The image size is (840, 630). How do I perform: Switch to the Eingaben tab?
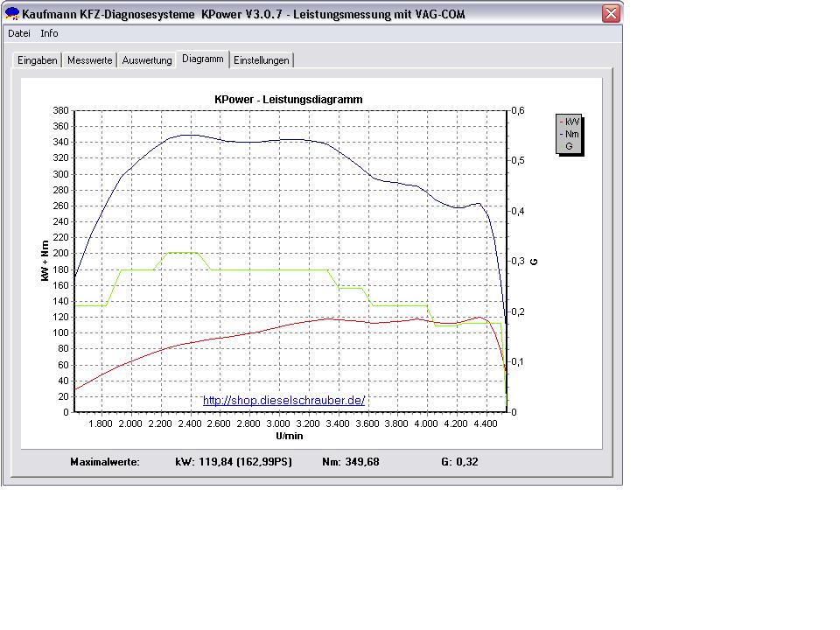coord(37,60)
